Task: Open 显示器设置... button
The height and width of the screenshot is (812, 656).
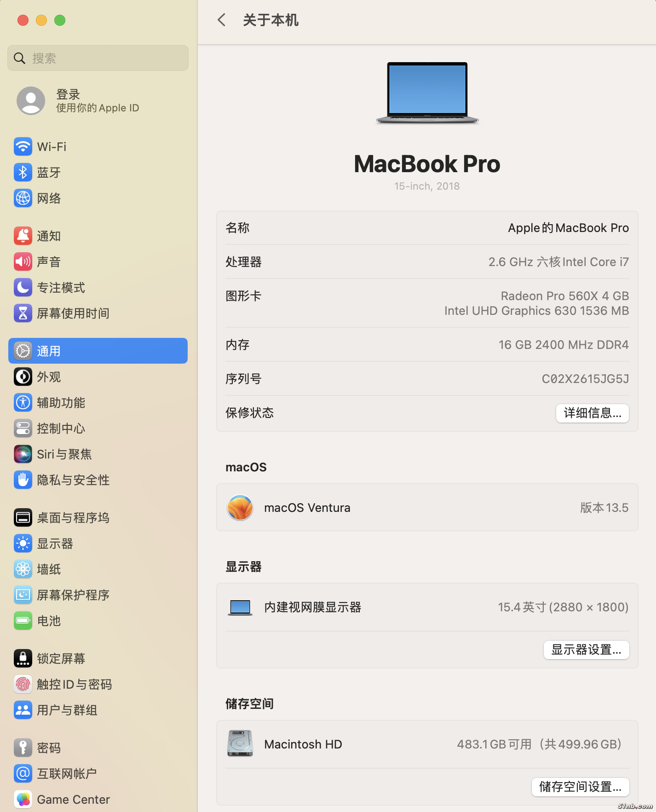Action: (586, 650)
